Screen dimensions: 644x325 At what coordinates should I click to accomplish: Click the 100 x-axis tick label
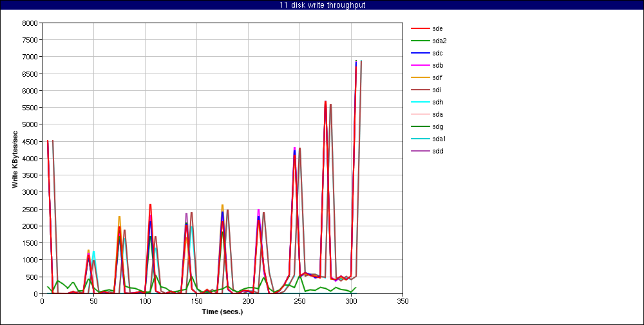[x=145, y=301]
